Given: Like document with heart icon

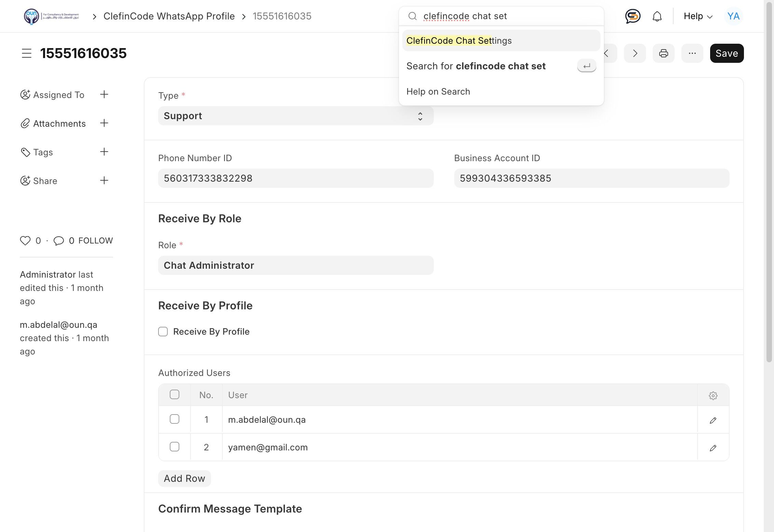Looking at the screenshot, I should (25, 241).
